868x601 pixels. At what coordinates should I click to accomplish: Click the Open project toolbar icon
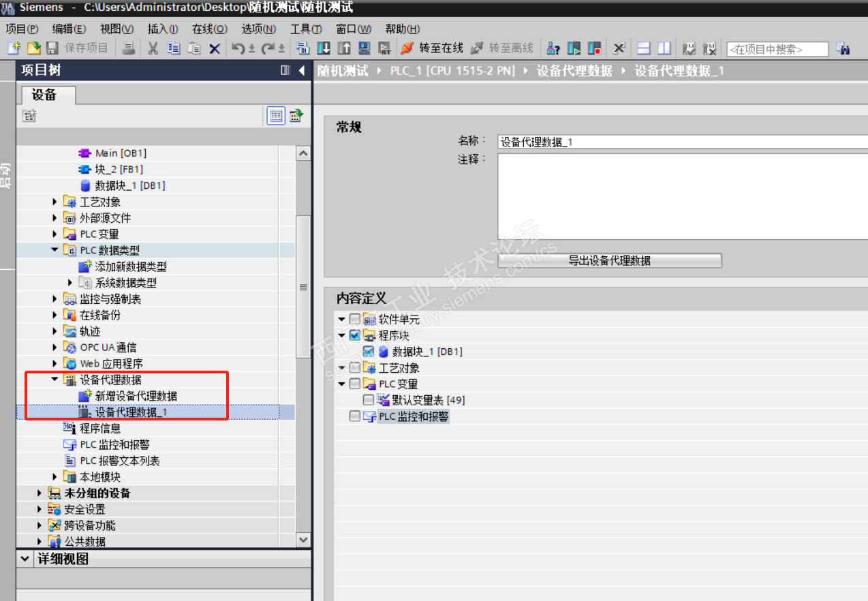pos(33,48)
